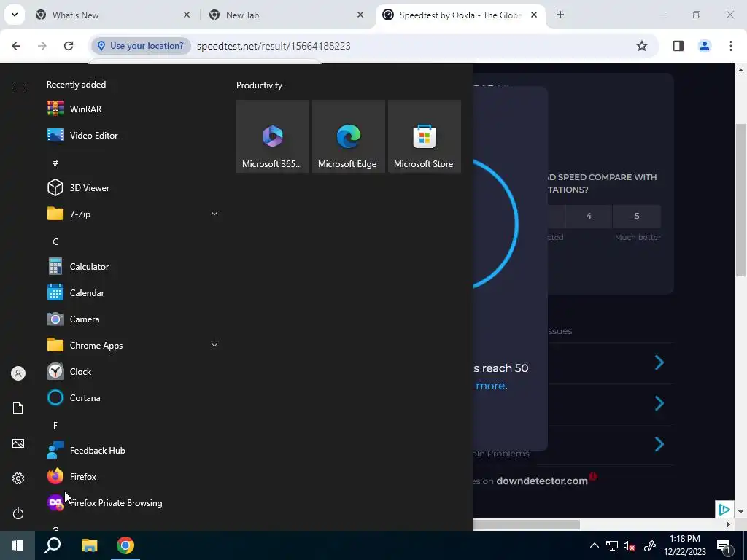This screenshot has height=560, width=747.
Task: Bookmark this page with the star
Action: (642, 46)
